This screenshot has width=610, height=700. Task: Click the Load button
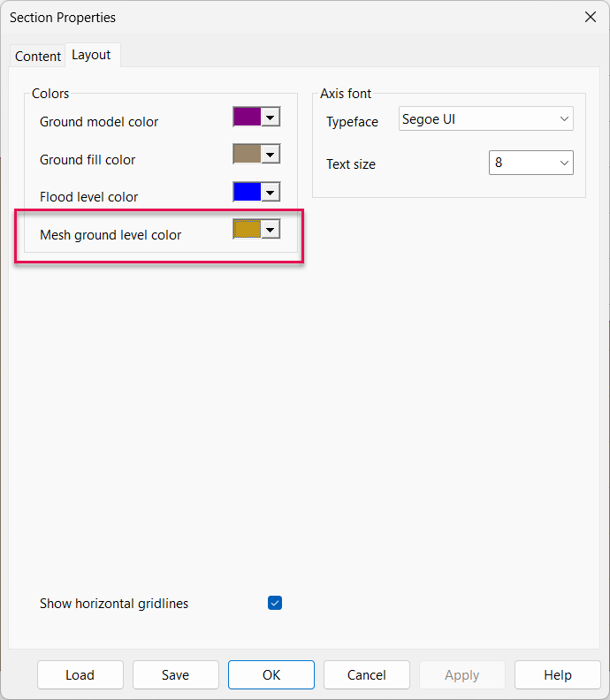pyautogui.click(x=80, y=674)
